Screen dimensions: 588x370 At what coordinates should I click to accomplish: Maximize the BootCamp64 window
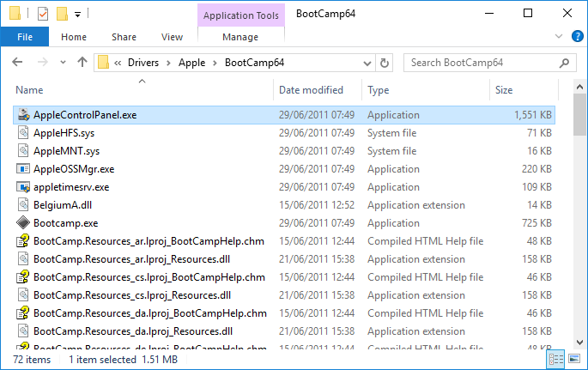pyautogui.click(x=528, y=14)
